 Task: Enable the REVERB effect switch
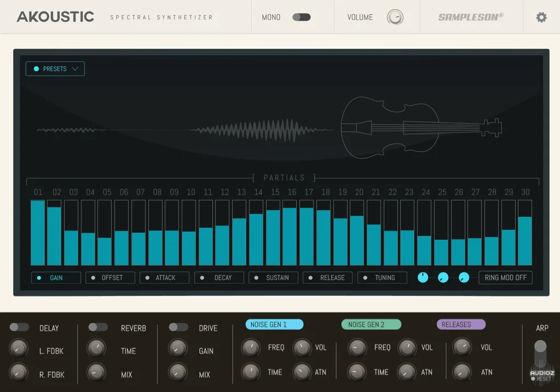(x=98, y=327)
